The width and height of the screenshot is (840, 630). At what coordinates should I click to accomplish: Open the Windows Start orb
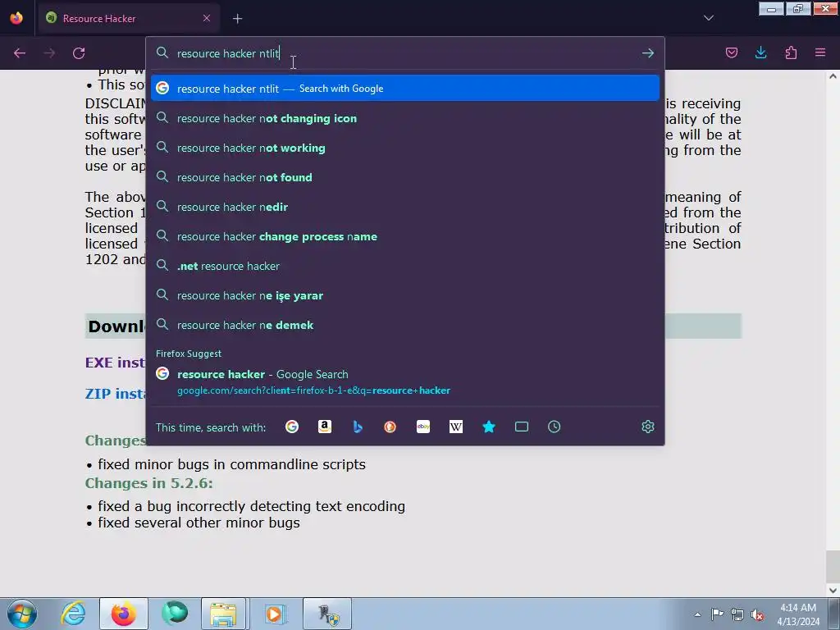coord(22,614)
